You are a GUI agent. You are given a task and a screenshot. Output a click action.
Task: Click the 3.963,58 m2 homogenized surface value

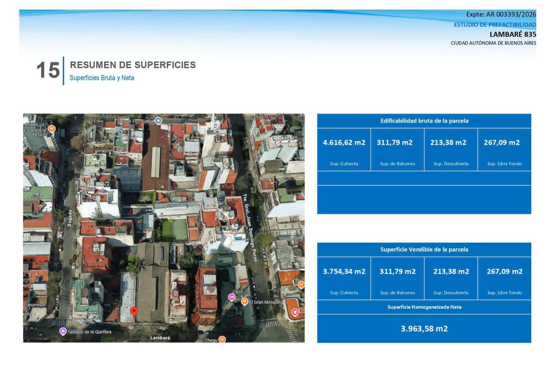(x=424, y=329)
